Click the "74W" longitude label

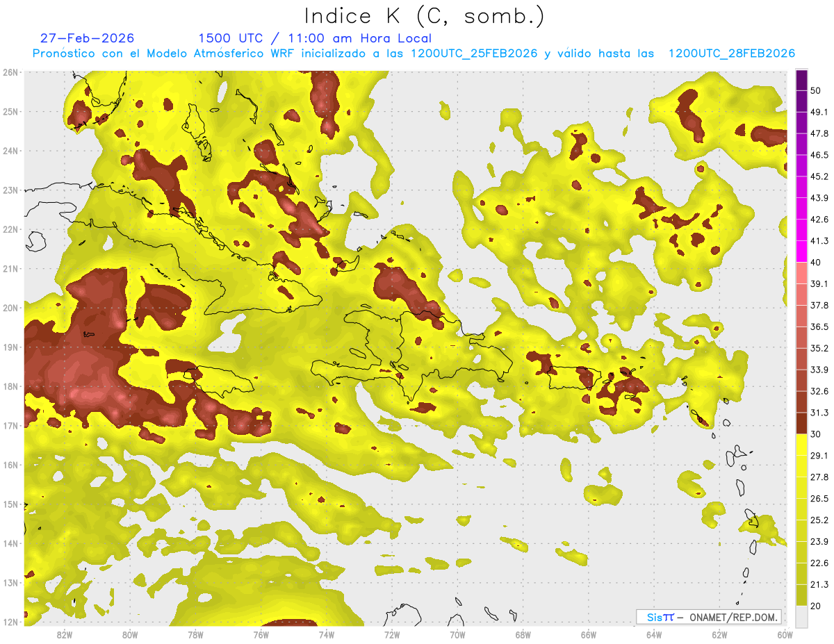pyautogui.click(x=327, y=634)
